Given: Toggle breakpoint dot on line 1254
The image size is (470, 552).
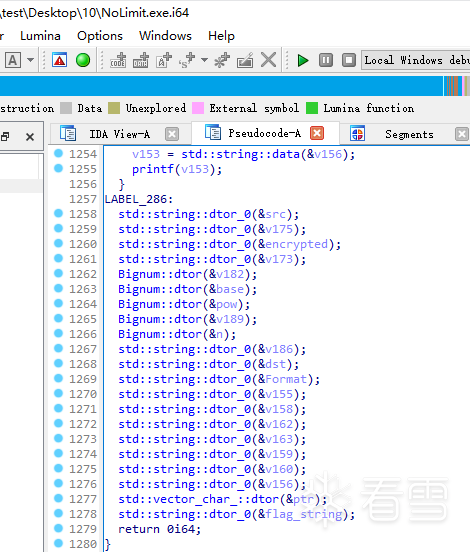Looking at the screenshot, I should (58, 153).
